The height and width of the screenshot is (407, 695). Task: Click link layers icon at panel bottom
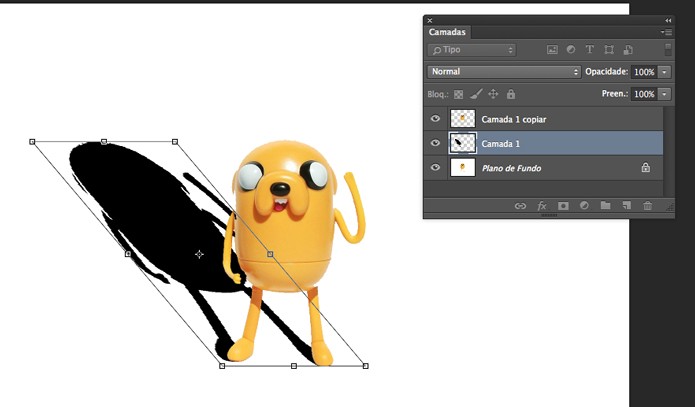click(520, 206)
